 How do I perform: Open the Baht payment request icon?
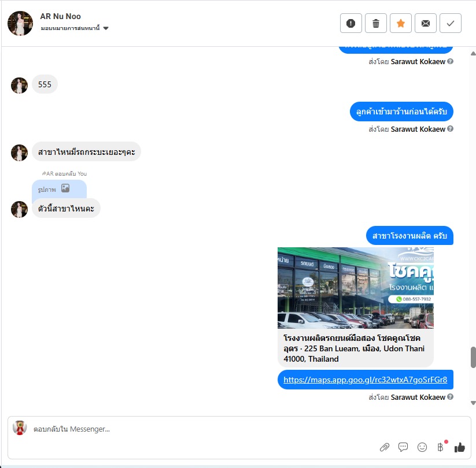tap(441, 447)
